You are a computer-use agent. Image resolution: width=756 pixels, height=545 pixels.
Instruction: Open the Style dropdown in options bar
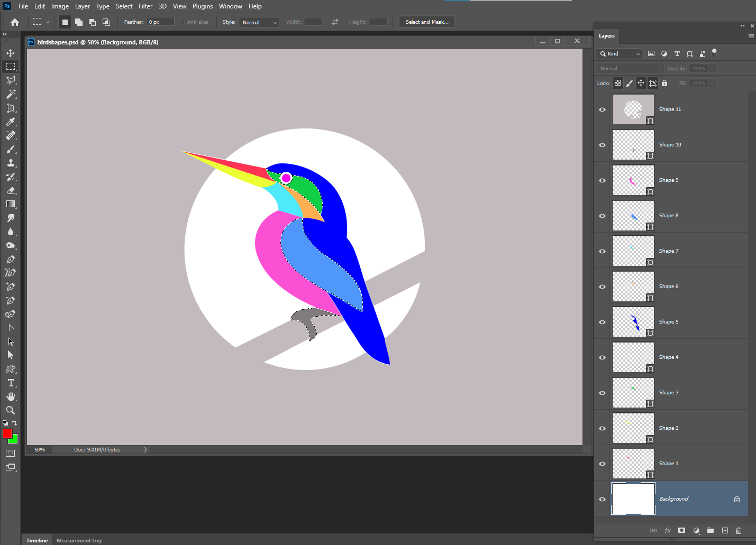pyautogui.click(x=258, y=22)
